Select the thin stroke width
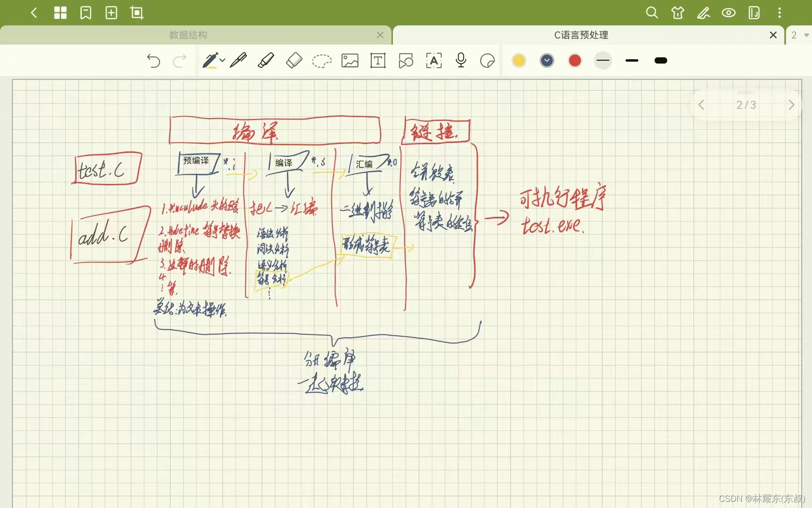The image size is (812, 508). (603, 60)
